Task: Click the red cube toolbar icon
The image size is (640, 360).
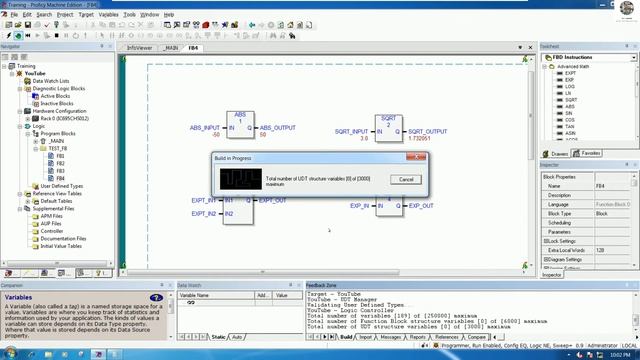Action: tap(206, 25)
